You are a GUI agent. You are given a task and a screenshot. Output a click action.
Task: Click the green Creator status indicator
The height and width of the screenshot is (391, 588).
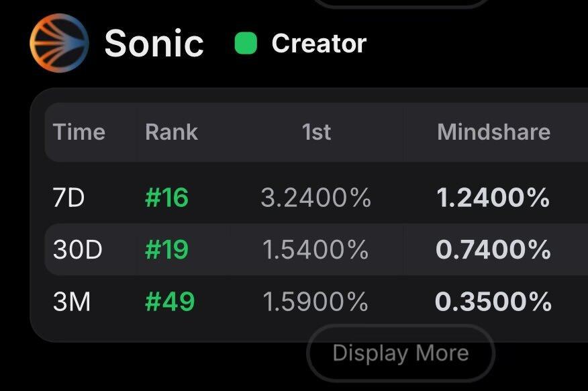(x=246, y=44)
